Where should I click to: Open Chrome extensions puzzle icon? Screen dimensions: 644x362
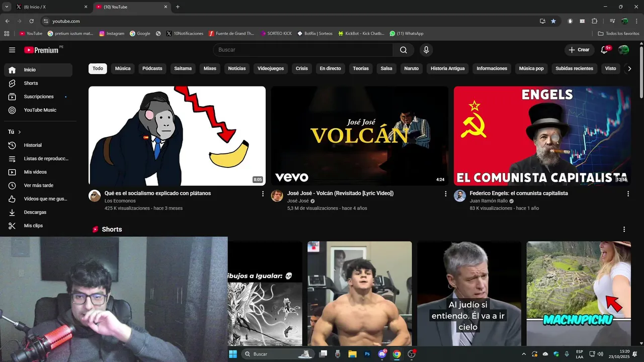click(595, 21)
